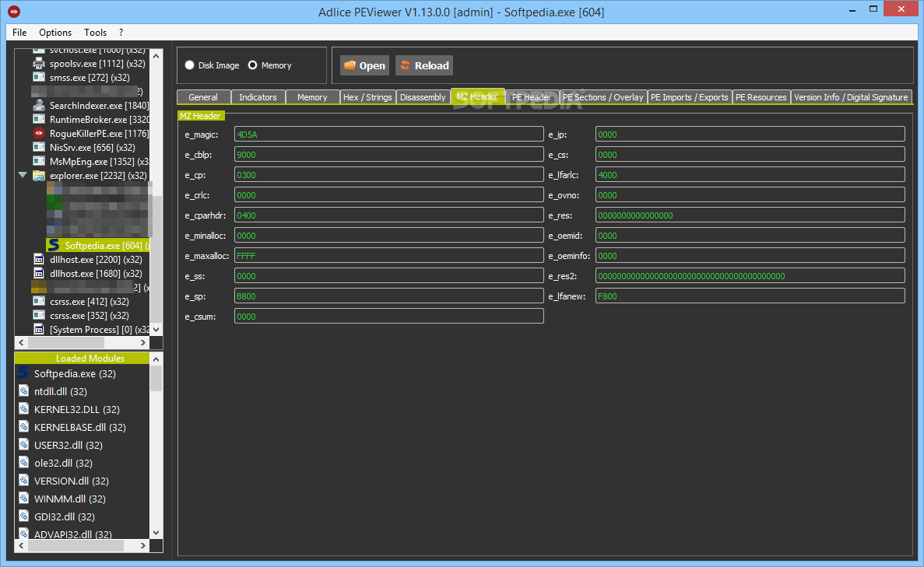Image resolution: width=924 pixels, height=567 pixels.
Task: Click the e_maxalloc value field
Action: [389, 256]
